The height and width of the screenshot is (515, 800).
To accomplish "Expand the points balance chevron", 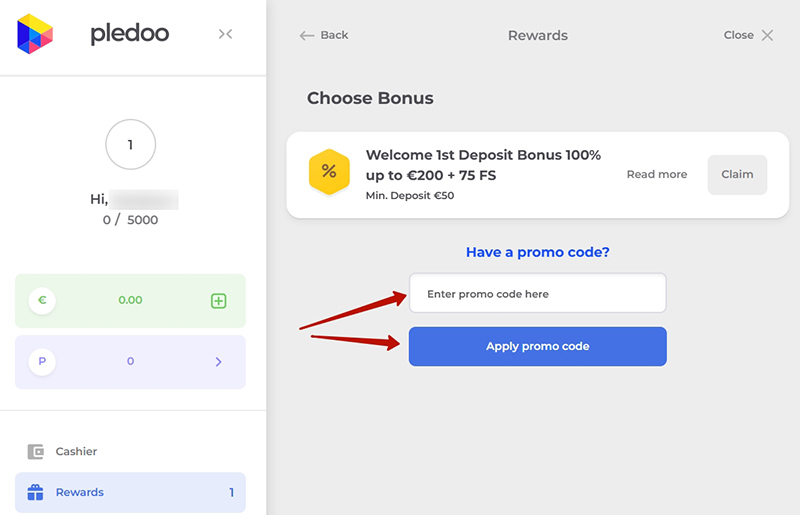I will click(x=219, y=361).
